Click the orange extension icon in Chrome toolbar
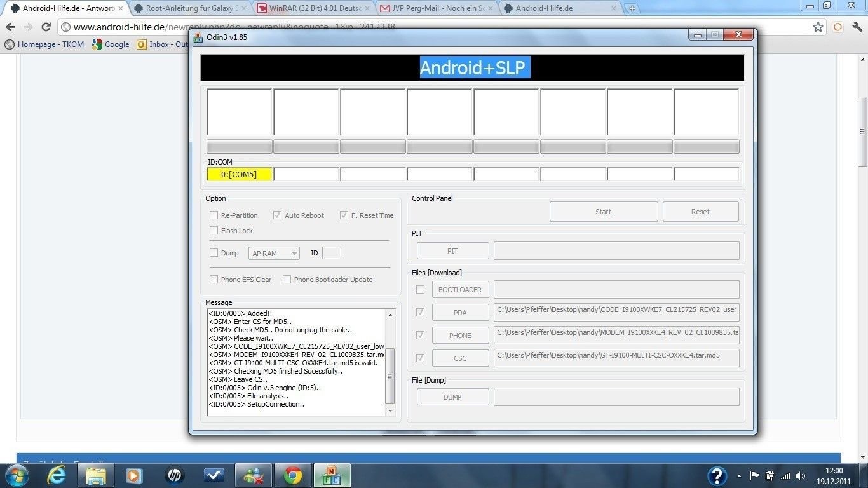Screen dimensions: 868x488 coord(838,27)
